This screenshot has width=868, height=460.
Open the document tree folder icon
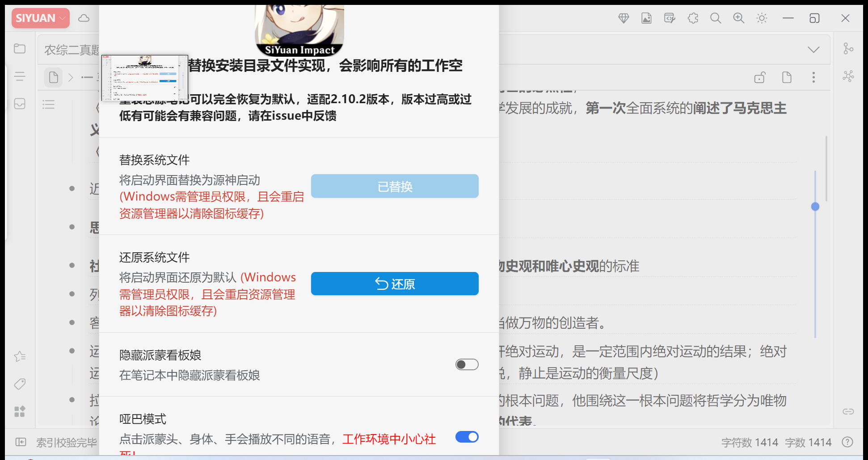coord(20,48)
